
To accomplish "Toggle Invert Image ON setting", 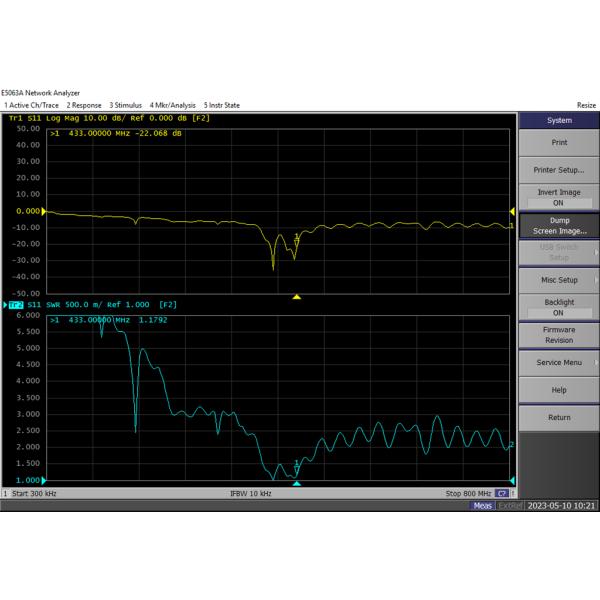I will pyautogui.click(x=558, y=197).
